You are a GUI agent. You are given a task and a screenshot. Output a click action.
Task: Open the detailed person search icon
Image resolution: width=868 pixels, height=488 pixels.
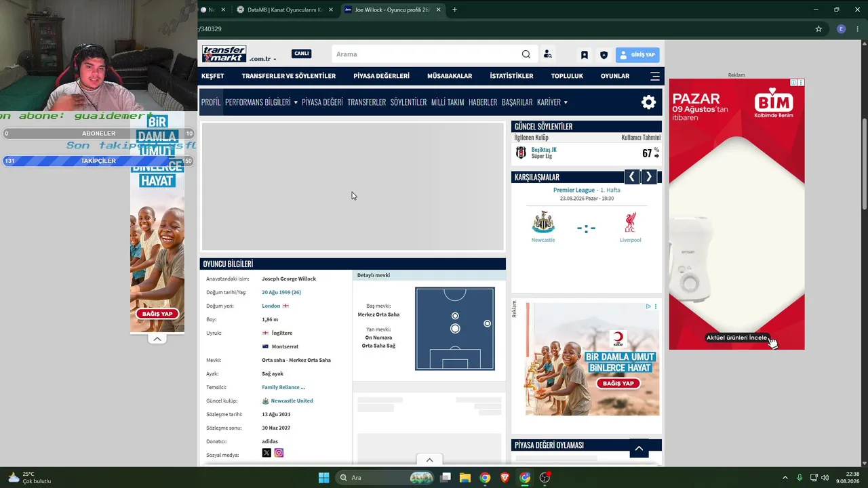(x=547, y=54)
